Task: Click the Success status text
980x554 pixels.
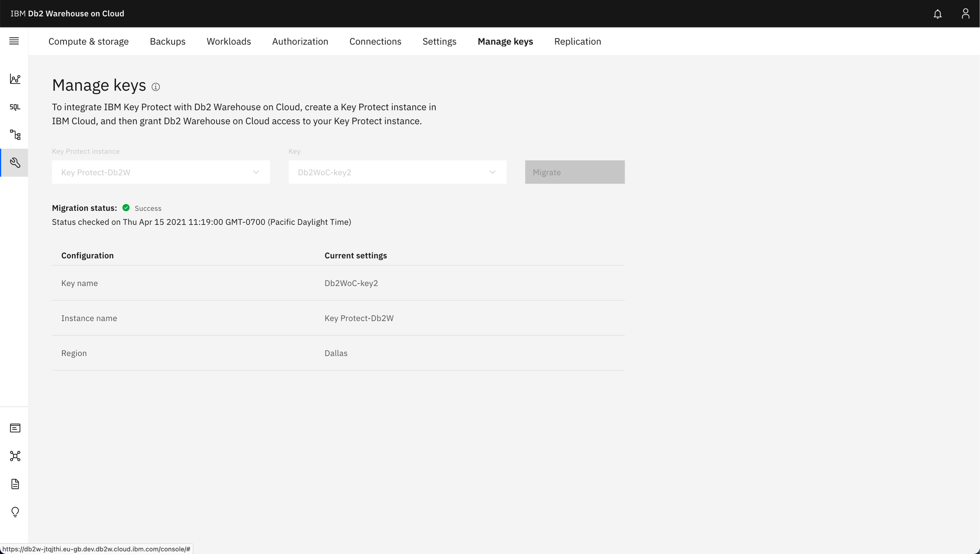Action: click(x=148, y=208)
